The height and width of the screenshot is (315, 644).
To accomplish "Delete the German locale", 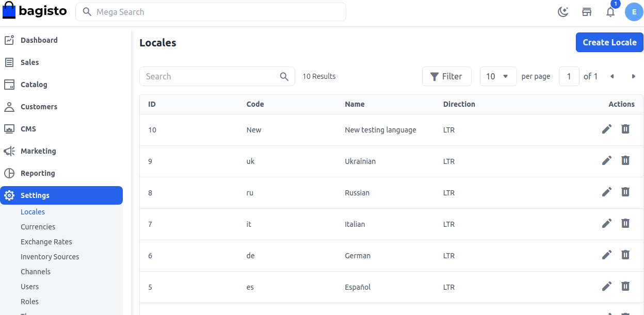I will click(625, 255).
